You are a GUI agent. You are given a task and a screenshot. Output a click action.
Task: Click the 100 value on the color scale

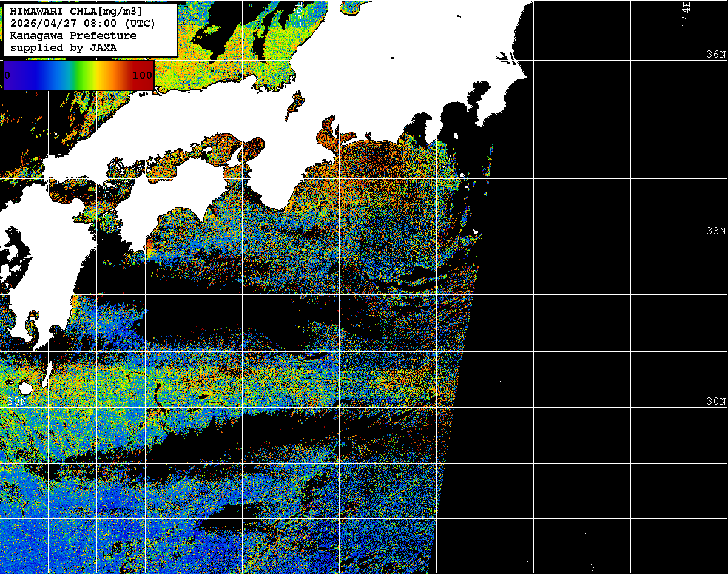point(143,75)
